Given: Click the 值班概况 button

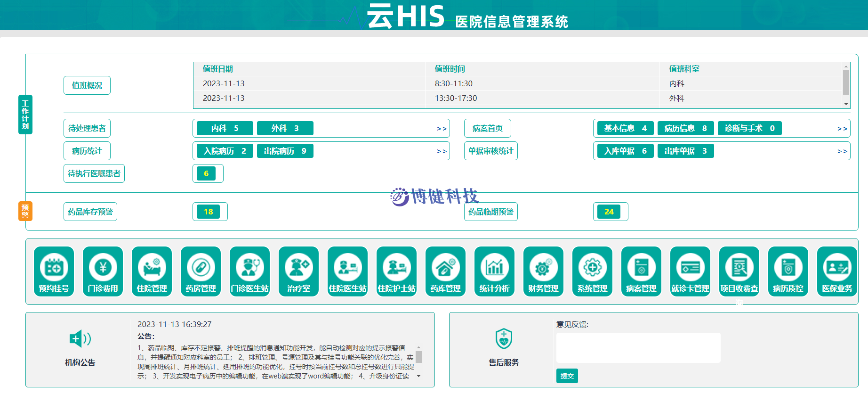Looking at the screenshot, I should [x=87, y=85].
